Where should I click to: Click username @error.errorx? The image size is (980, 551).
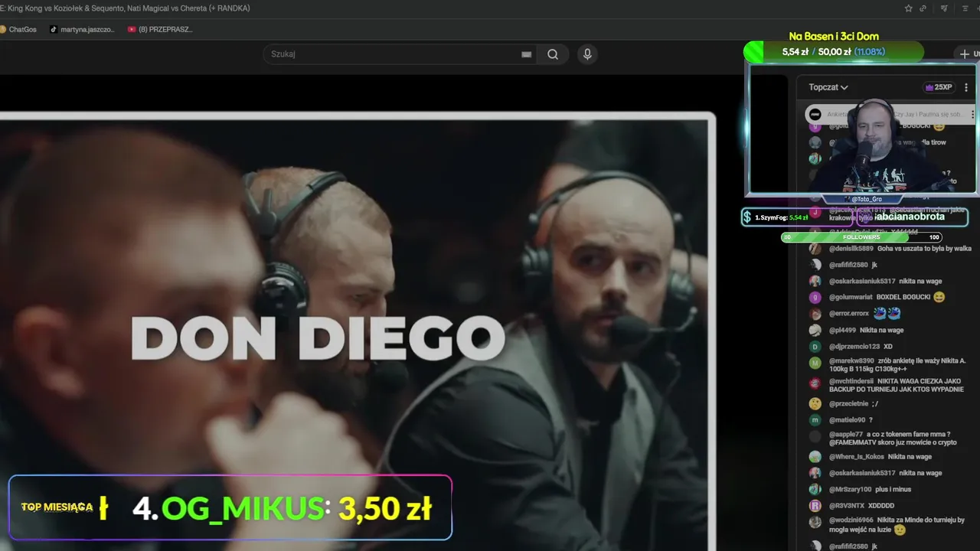pyautogui.click(x=849, y=314)
